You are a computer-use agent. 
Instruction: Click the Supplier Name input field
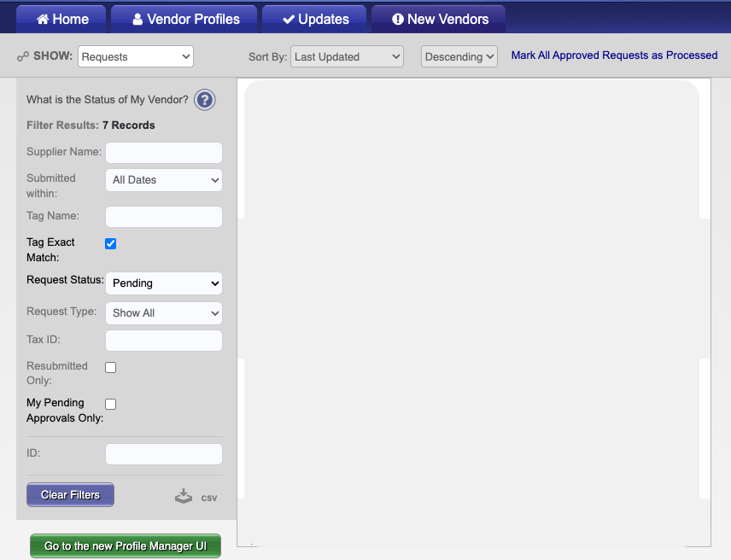pos(164,153)
